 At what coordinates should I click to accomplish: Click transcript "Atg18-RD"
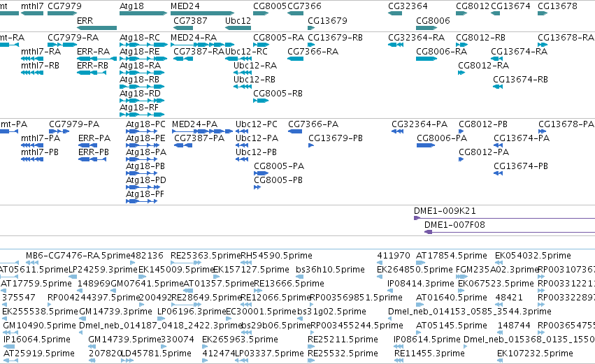click(x=141, y=94)
